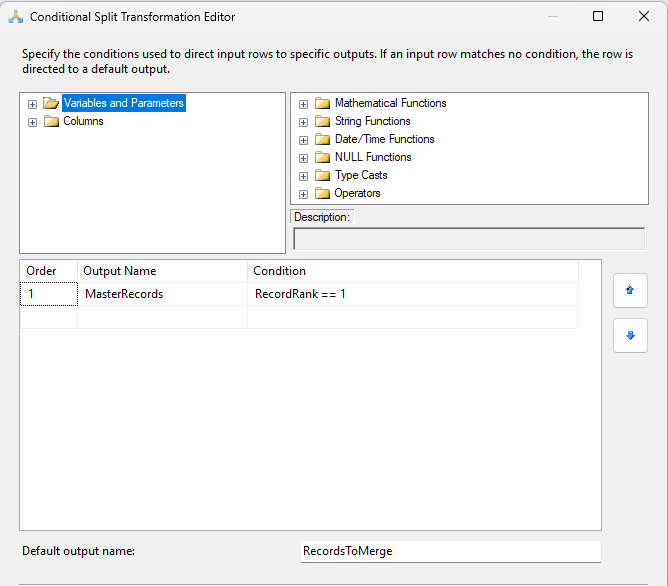Expand the String Functions group

[304, 121]
